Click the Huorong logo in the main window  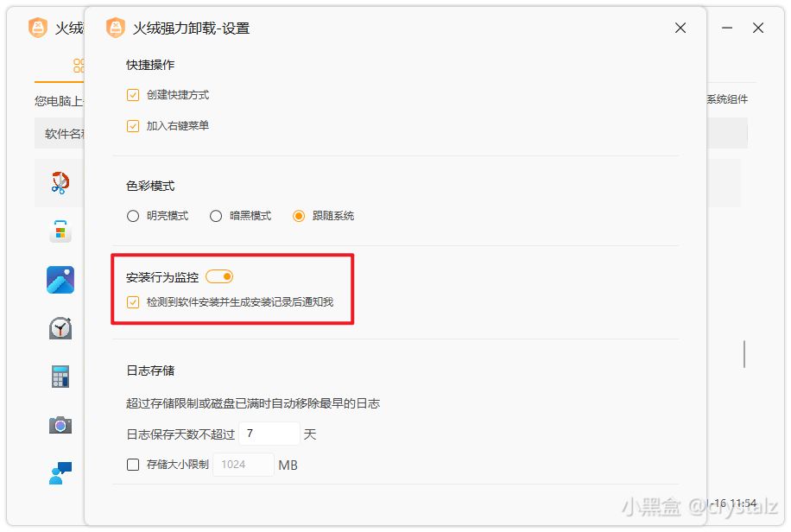pyautogui.click(x=38, y=28)
